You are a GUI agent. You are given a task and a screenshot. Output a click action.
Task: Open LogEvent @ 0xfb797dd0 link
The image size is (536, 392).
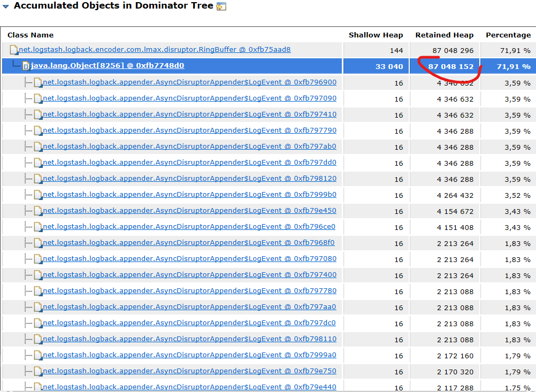[x=190, y=163]
